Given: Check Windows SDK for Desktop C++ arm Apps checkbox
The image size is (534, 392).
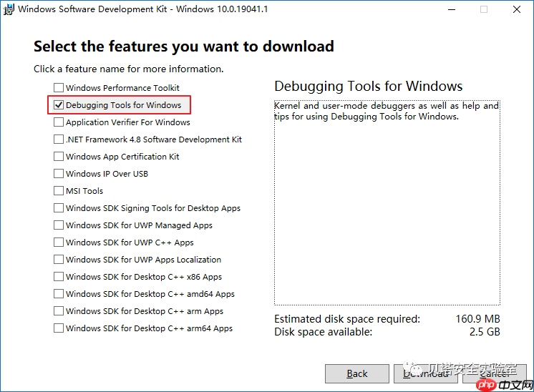Looking at the screenshot, I should click(59, 311).
